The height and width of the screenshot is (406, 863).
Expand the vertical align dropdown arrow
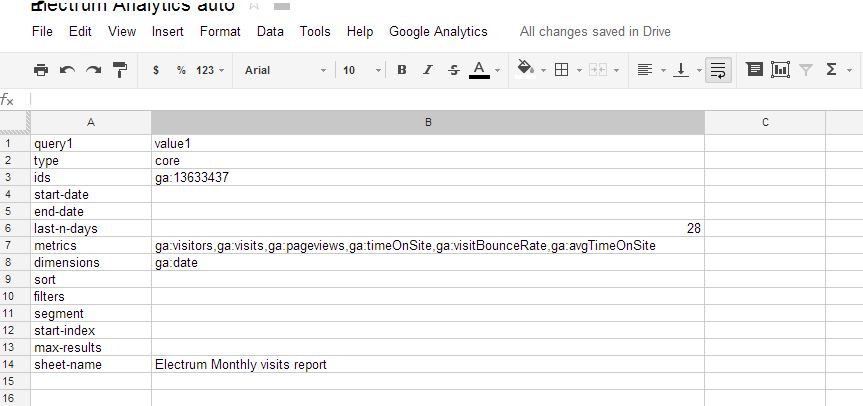(699, 70)
